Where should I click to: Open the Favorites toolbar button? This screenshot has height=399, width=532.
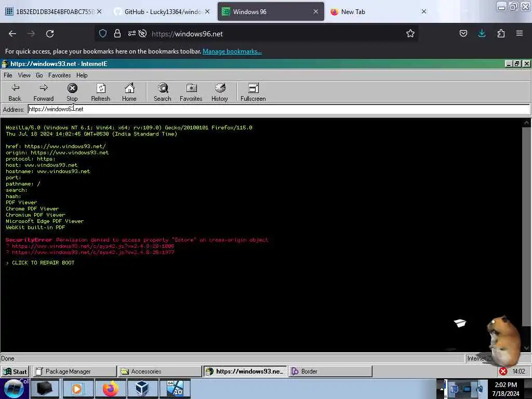pyautogui.click(x=191, y=92)
